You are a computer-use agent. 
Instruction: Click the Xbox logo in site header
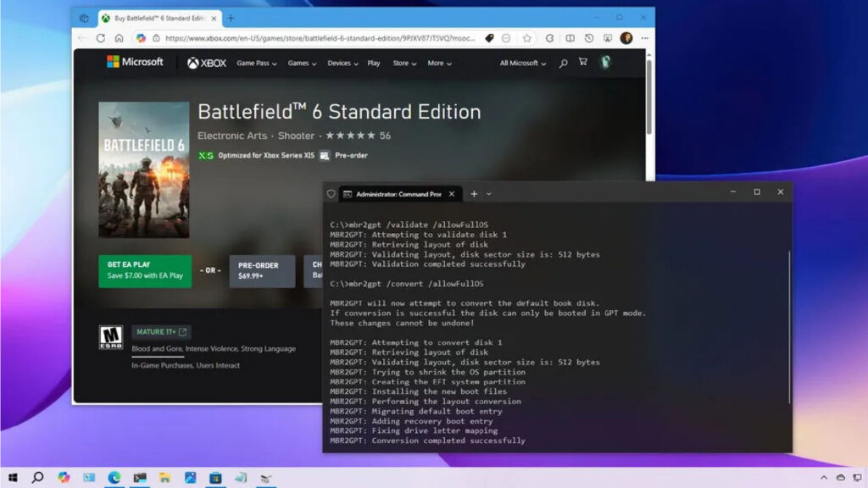coord(206,63)
